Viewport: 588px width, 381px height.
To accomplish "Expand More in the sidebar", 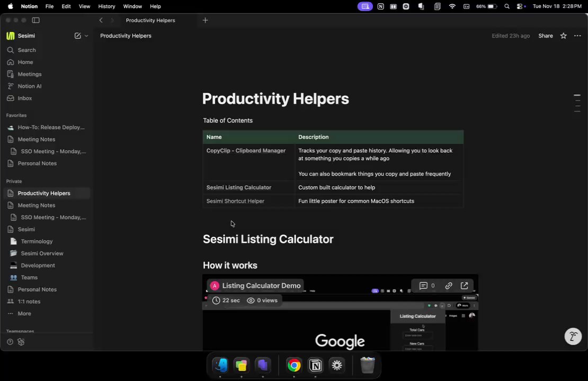I will coord(47,313).
